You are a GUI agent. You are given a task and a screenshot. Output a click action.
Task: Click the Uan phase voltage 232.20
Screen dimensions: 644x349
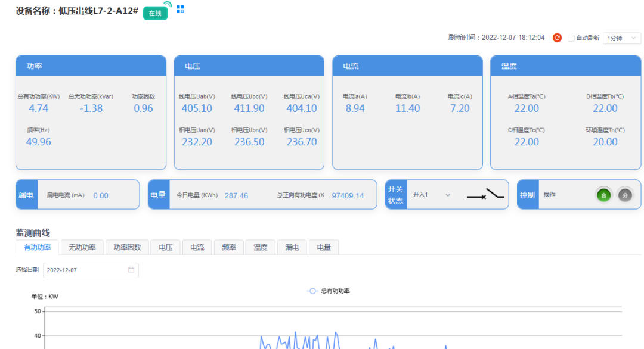[x=197, y=142]
